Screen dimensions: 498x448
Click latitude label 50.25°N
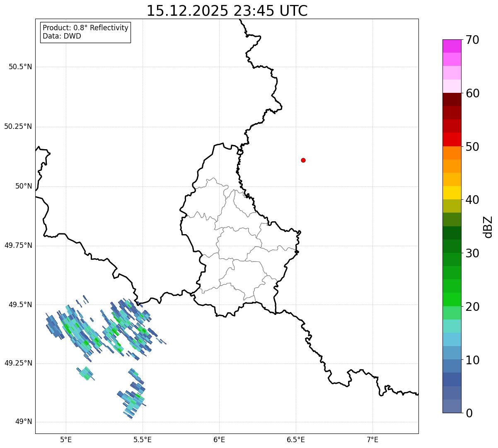[x=18, y=126]
